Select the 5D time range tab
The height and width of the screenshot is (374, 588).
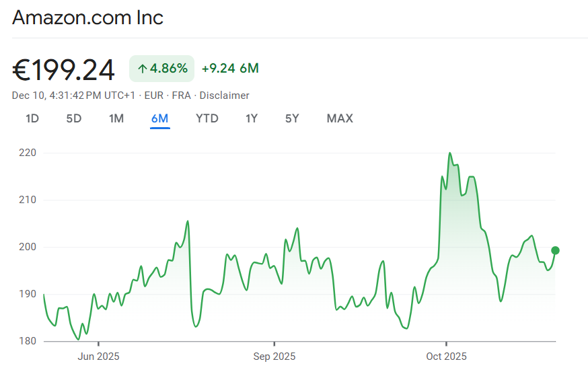74,119
